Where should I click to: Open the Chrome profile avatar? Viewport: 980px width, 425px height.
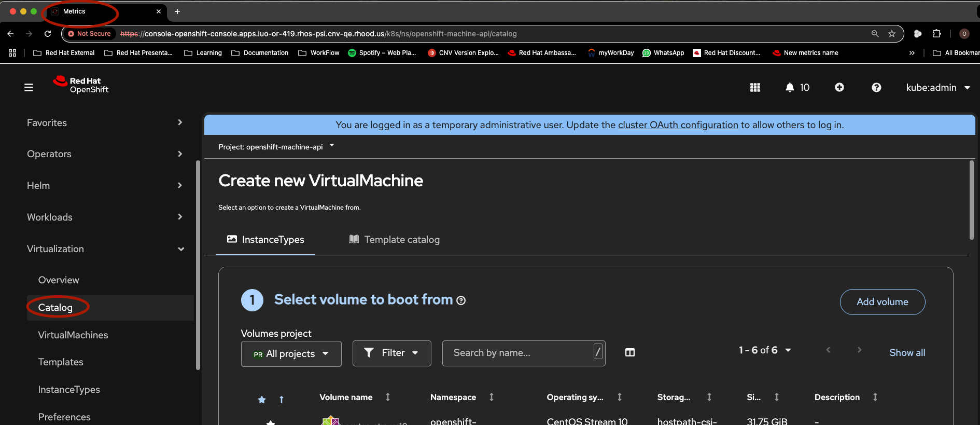(x=964, y=34)
